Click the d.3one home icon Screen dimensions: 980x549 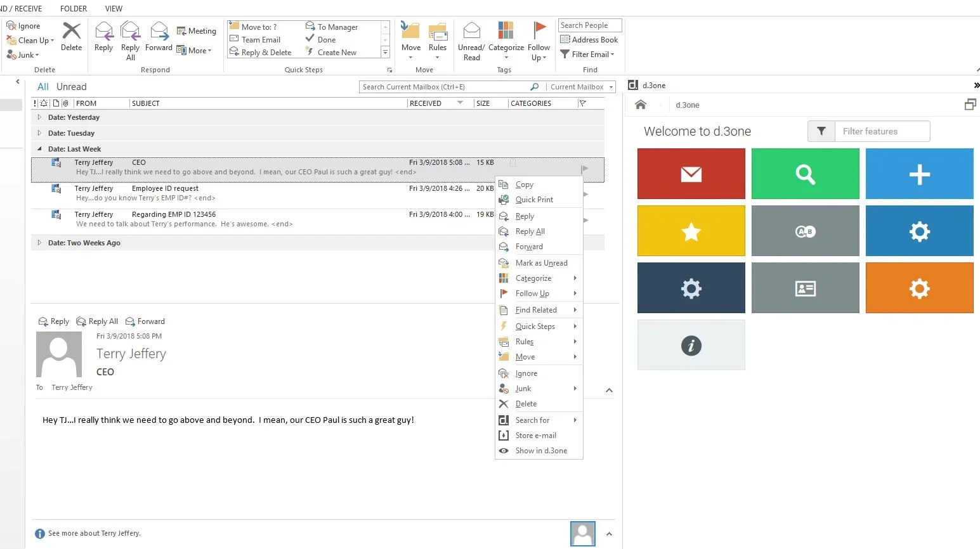(x=641, y=105)
